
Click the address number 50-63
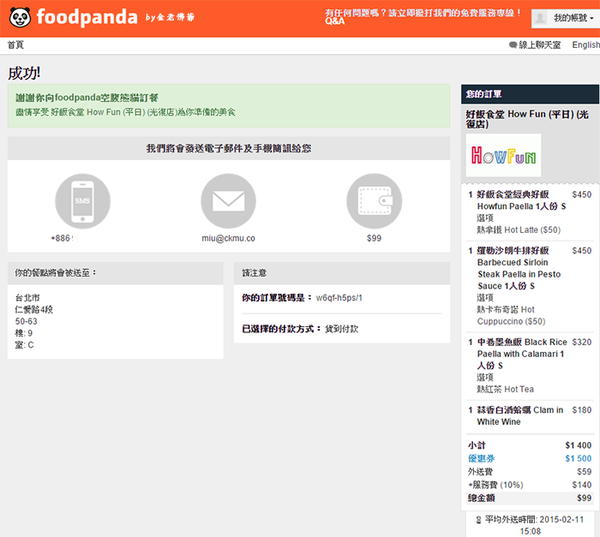coord(26,322)
